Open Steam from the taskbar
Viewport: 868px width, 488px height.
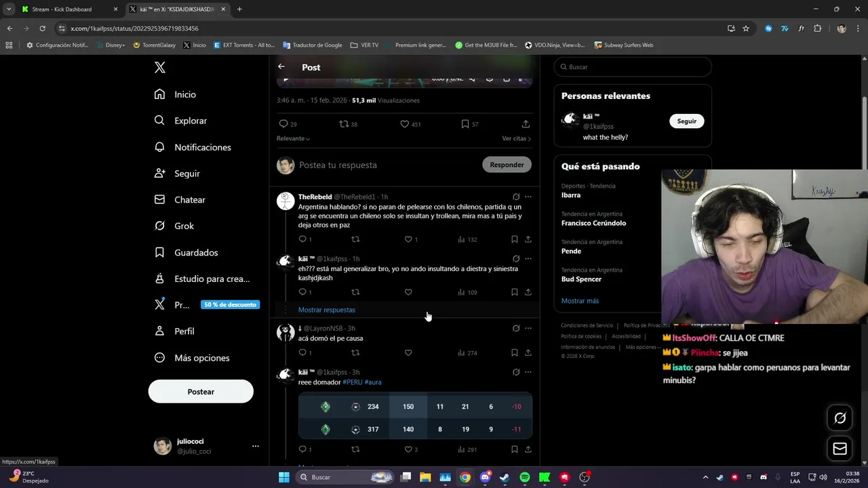[505, 477]
